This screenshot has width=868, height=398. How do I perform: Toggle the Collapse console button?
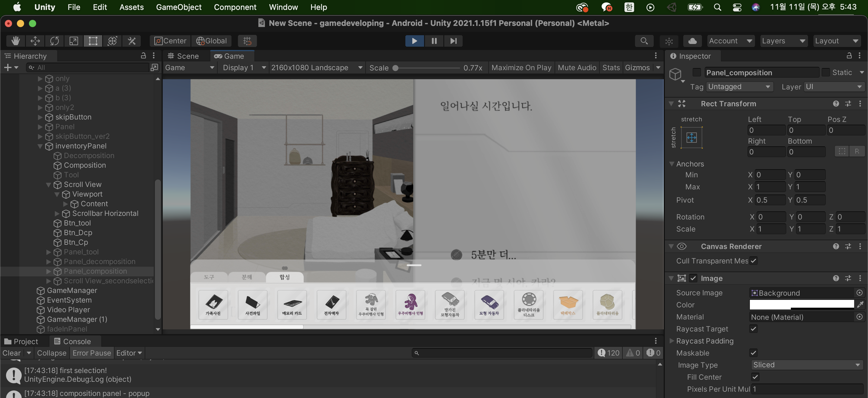tap(52, 353)
